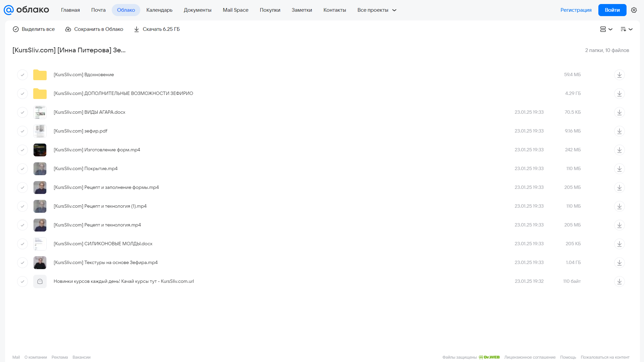This screenshot has height=362, width=644.
Task: Open settings gear icon in header
Action: point(634,10)
